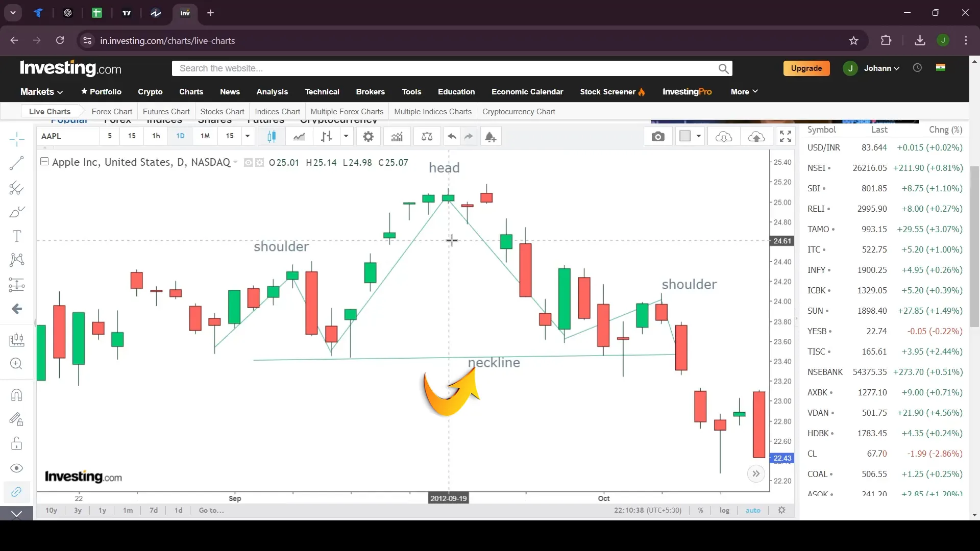
Task: Click the Live Charts tab
Action: [50, 112]
